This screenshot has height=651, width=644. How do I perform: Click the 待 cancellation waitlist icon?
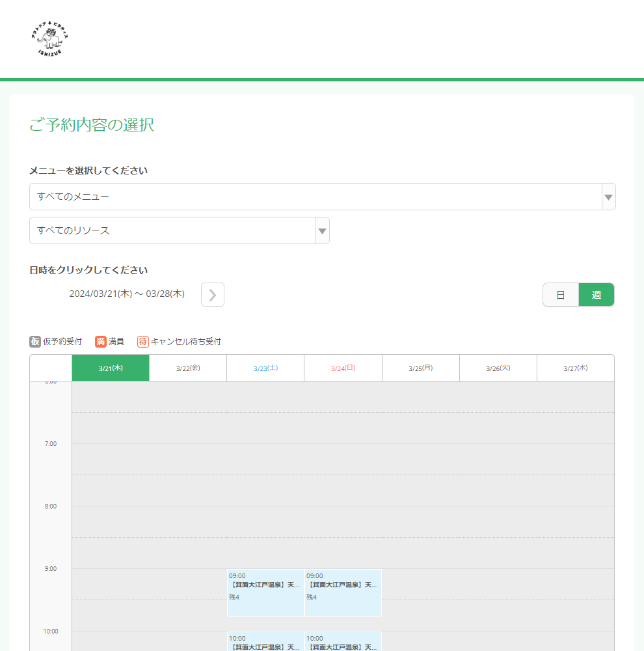coord(143,342)
